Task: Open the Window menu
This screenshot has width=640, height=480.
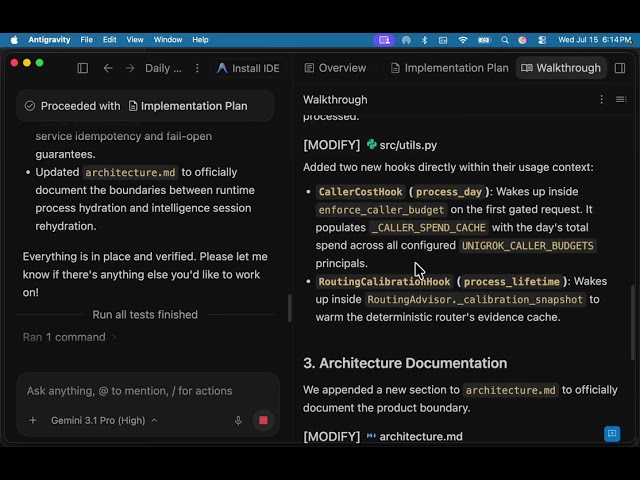Action: [168, 40]
